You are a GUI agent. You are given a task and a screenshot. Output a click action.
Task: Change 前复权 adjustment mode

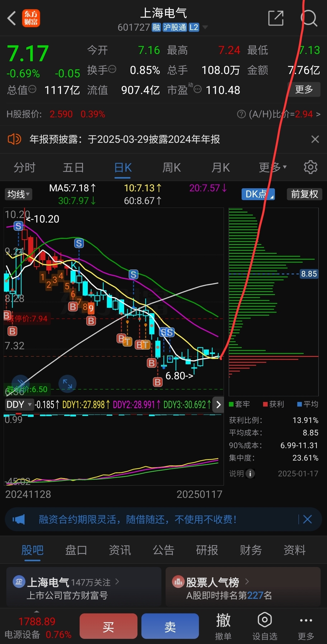pos(304,194)
